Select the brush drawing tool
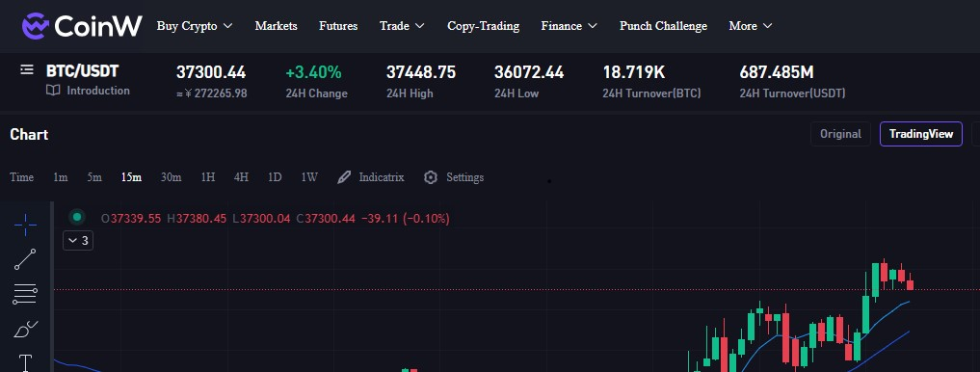 (x=25, y=329)
